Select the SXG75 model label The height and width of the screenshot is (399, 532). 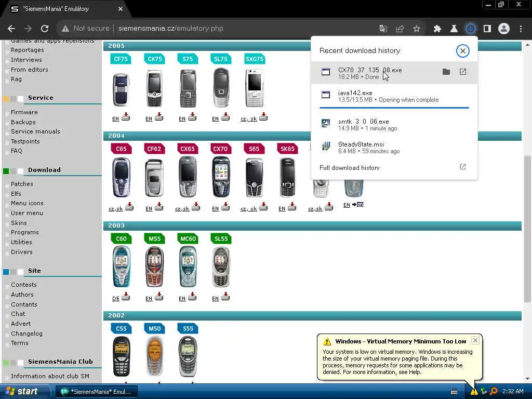click(255, 59)
